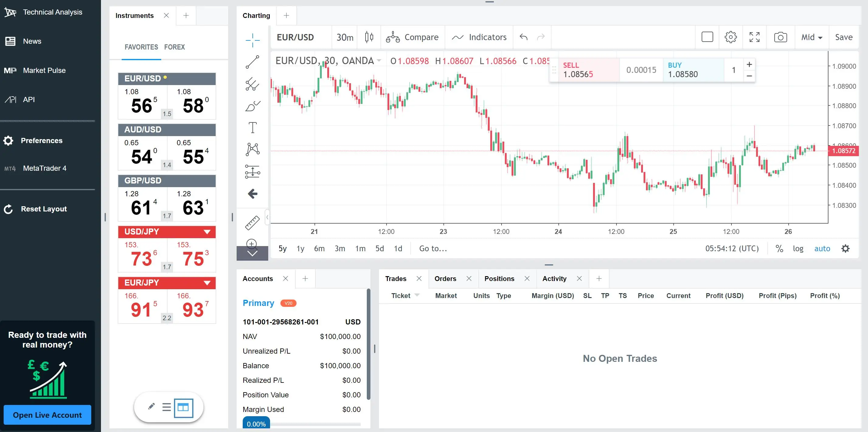Decrease order quantity with minus
Viewport: 868px width, 432px height.
pyautogui.click(x=749, y=76)
